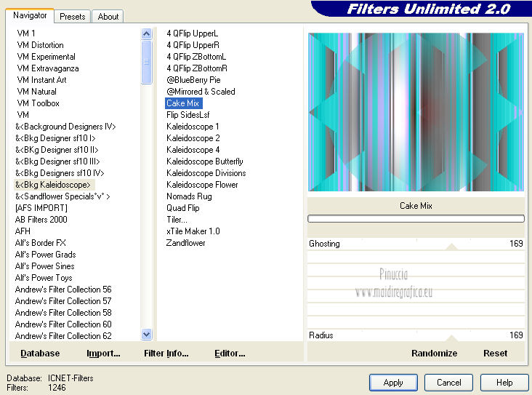The width and height of the screenshot is (532, 395).
Task: Choose Flip SidesLsf filter
Action: point(188,115)
